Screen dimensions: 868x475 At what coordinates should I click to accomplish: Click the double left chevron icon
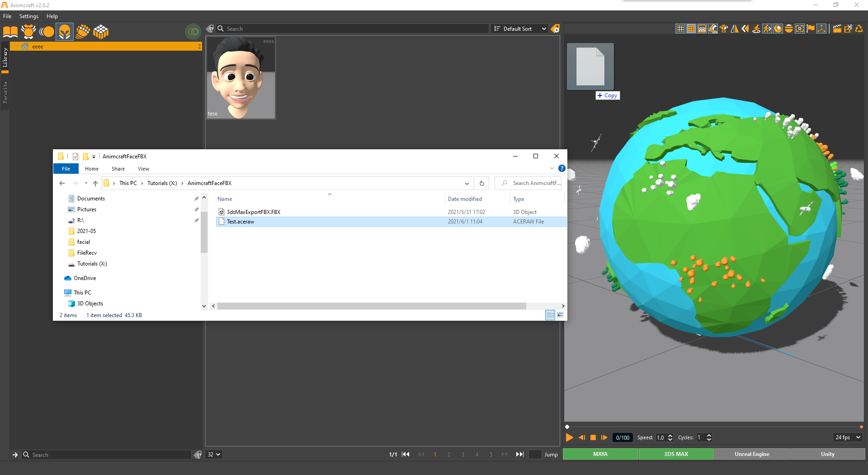(x=745, y=28)
